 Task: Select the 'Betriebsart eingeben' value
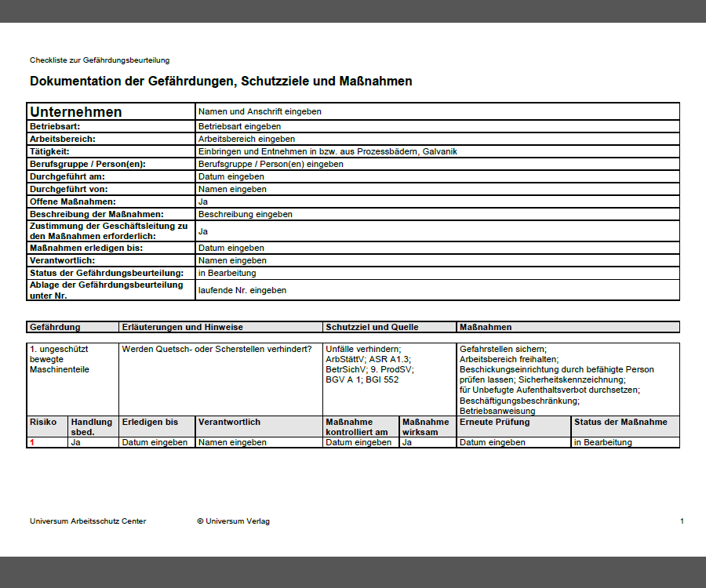(239, 126)
